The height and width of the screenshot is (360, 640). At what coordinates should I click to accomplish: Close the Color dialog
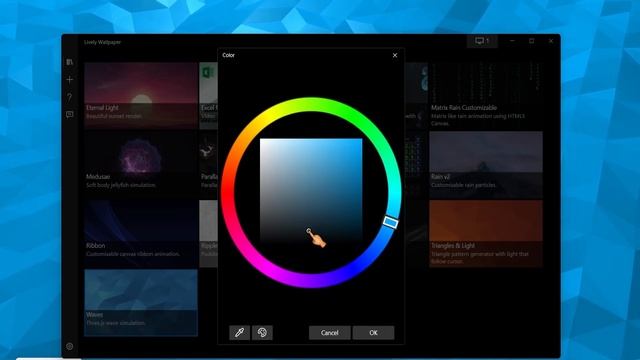coord(395,55)
